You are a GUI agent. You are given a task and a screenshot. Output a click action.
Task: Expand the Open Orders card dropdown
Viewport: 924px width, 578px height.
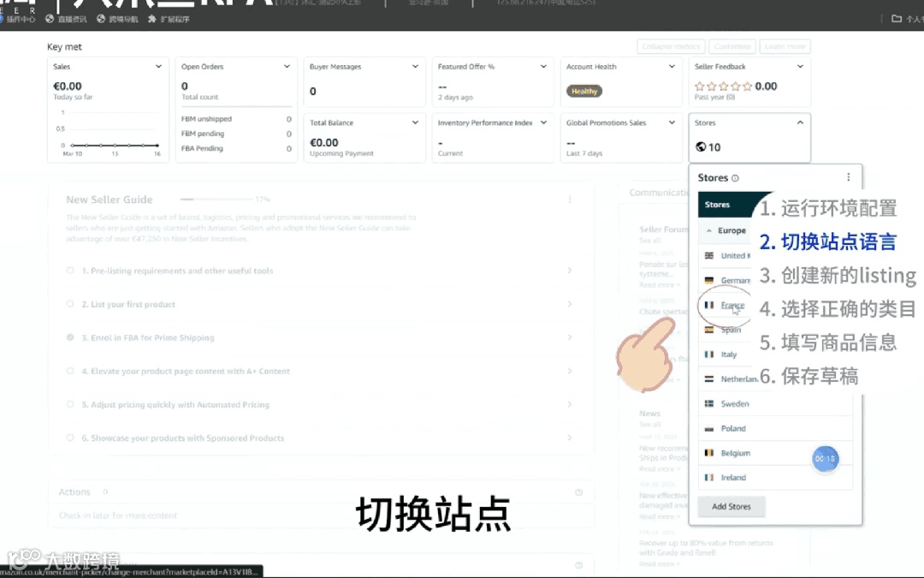pos(287,67)
